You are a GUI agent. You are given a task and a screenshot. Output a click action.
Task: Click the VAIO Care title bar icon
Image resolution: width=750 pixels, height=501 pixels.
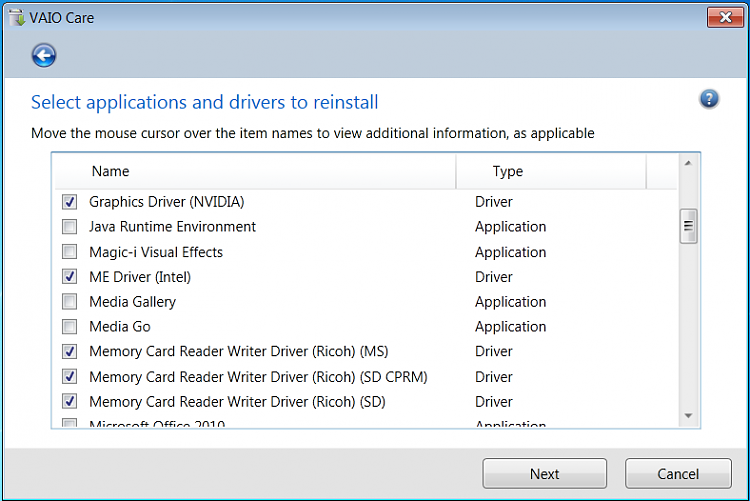[17, 18]
